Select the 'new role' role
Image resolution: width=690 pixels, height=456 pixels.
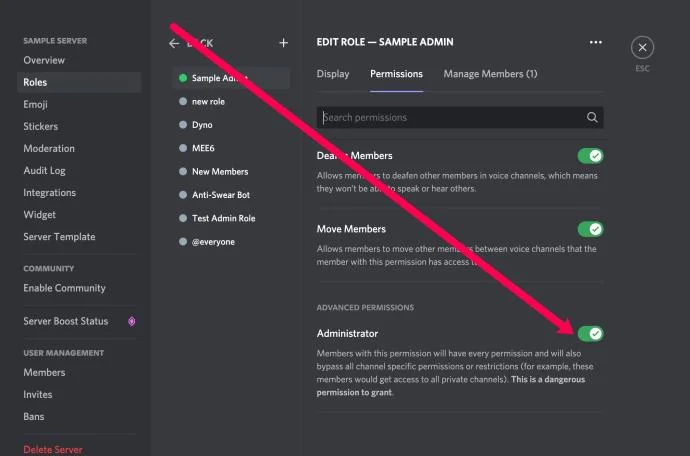point(208,101)
